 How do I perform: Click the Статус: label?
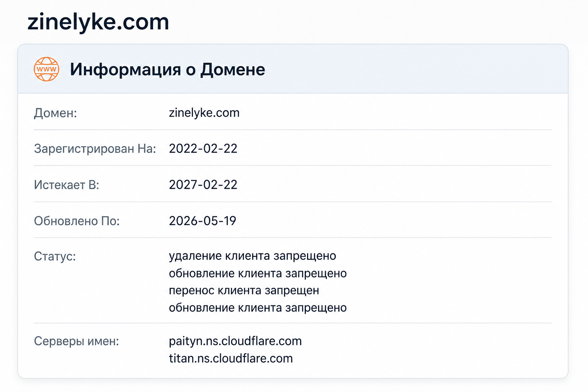tap(55, 256)
